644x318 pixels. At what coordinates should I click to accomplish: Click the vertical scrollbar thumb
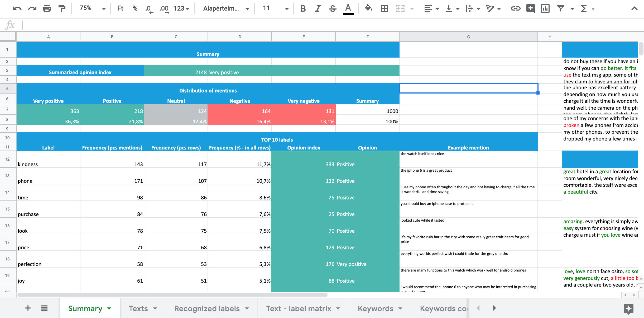click(x=641, y=48)
